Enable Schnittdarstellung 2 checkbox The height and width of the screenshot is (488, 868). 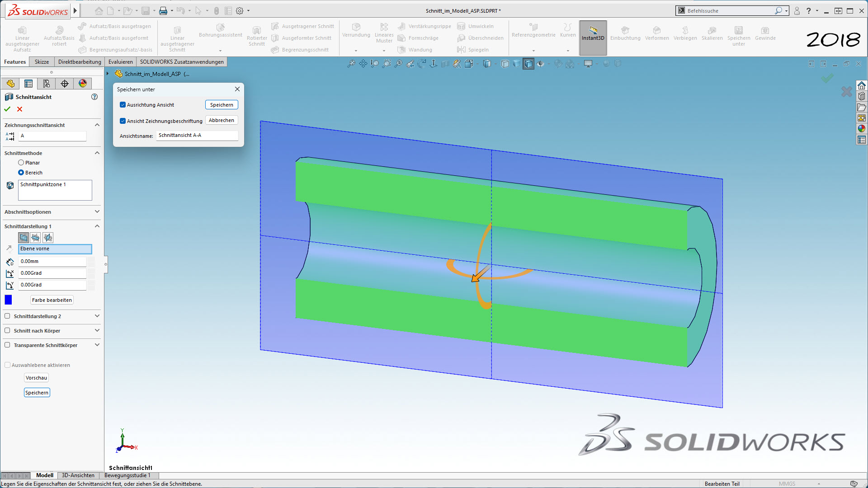click(7, 316)
